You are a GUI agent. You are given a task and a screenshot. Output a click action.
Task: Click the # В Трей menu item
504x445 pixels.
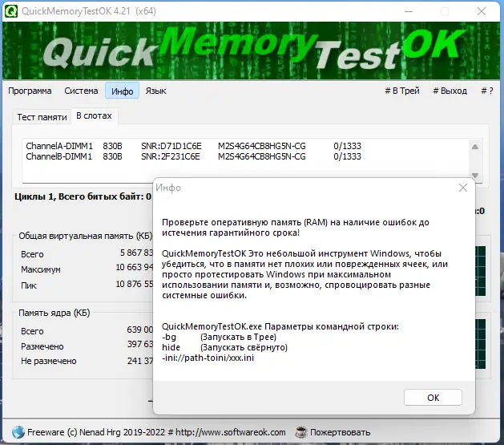point(402,91)
